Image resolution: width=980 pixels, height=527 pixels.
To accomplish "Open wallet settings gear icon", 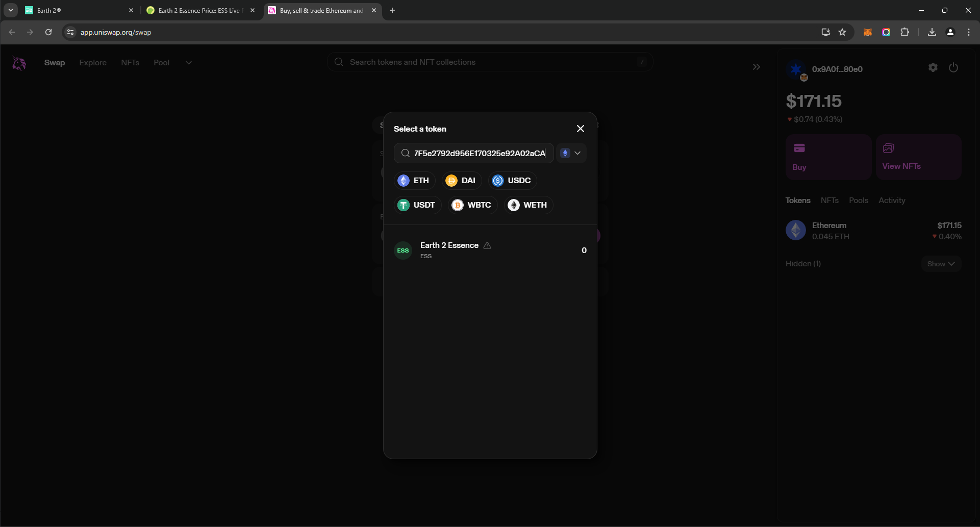I will [933, 67].
